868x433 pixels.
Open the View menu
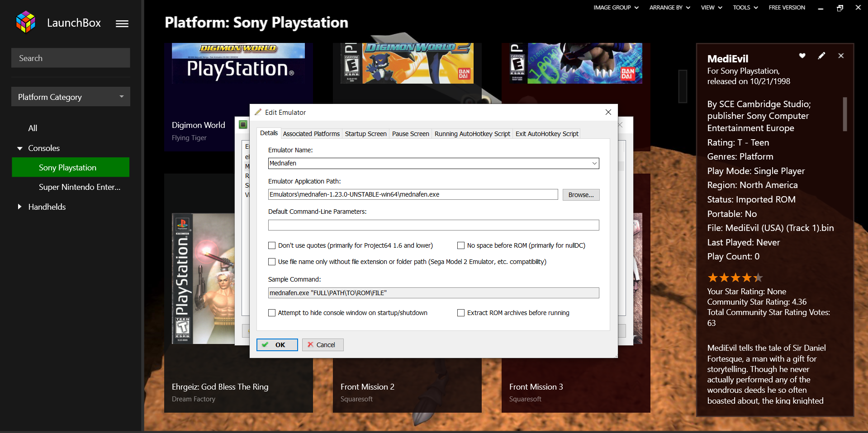click(711, 8)
